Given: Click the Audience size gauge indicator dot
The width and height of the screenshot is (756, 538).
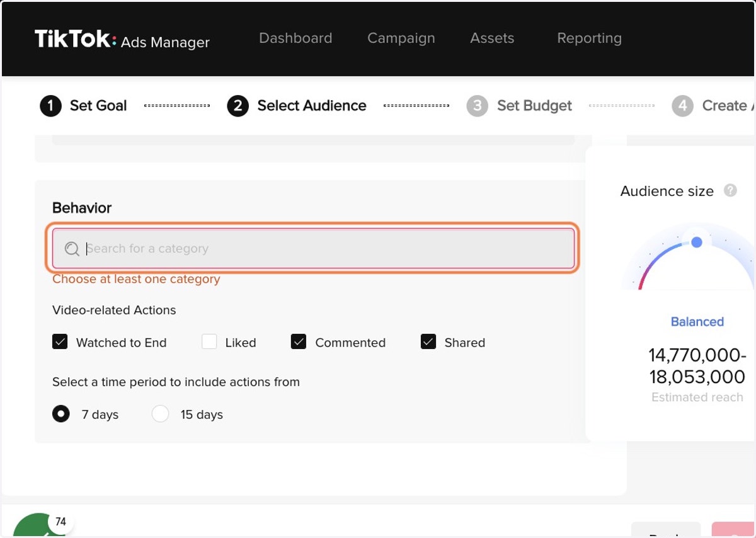Looking at the screenshot, I should point(697,242).
